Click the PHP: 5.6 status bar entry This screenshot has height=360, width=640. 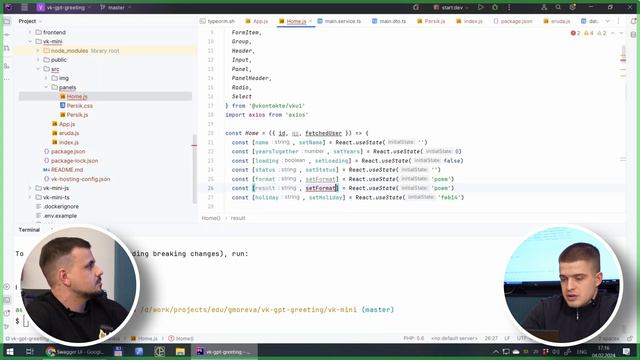tap(413, 338)
